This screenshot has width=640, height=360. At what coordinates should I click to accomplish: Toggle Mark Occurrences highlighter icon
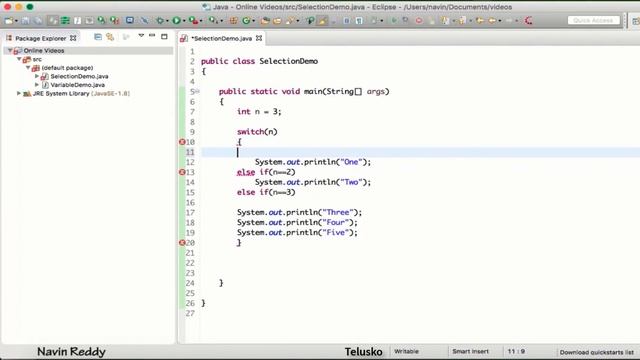pyautogui.click(x=322, y=20)
